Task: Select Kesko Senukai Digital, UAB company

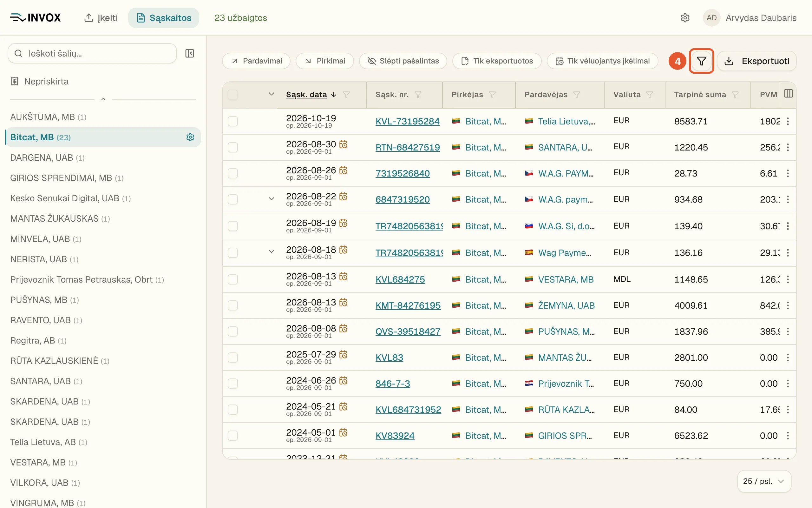Action: pyautogui.click(x=70, y=198)
